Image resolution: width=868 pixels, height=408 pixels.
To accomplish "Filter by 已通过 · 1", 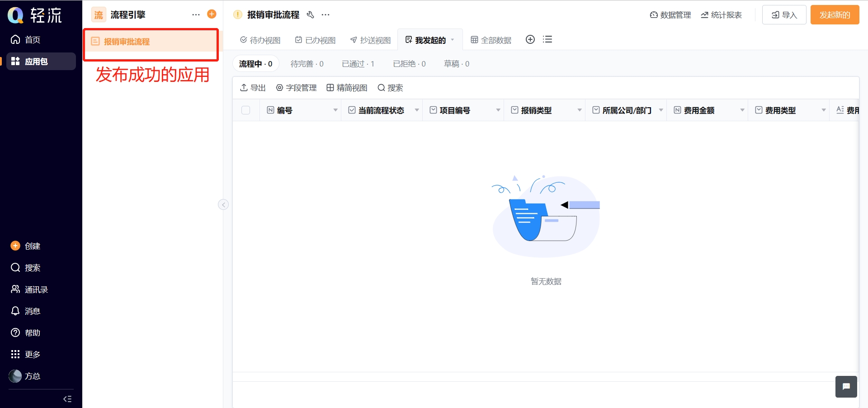I will pyautogui.click(x=358, y=64).
